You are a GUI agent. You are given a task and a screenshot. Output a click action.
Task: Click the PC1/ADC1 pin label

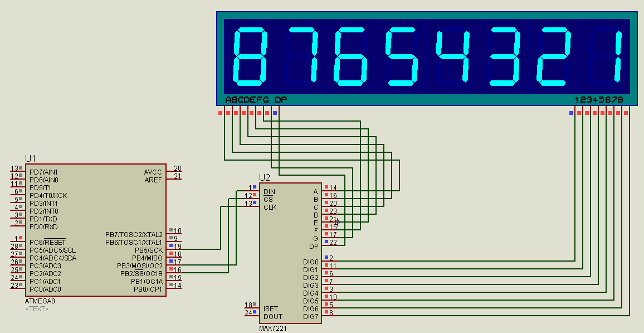(x=45, y=282)
